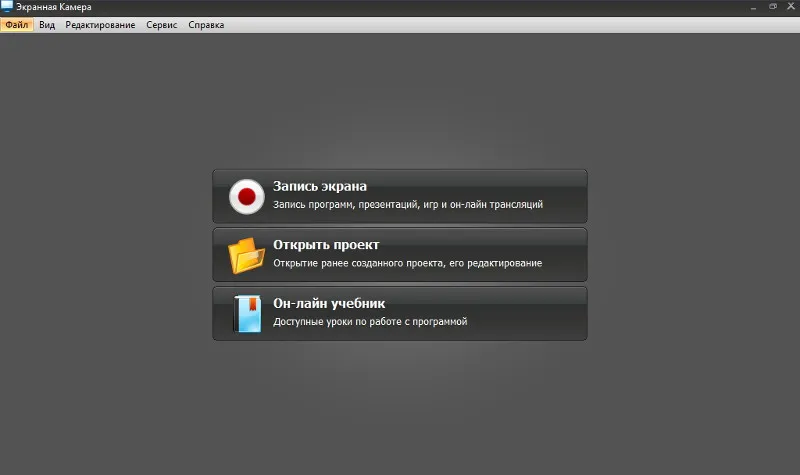Open the Файл menu
This screenshot has width=800, height=475.
(x=17, y=24)
